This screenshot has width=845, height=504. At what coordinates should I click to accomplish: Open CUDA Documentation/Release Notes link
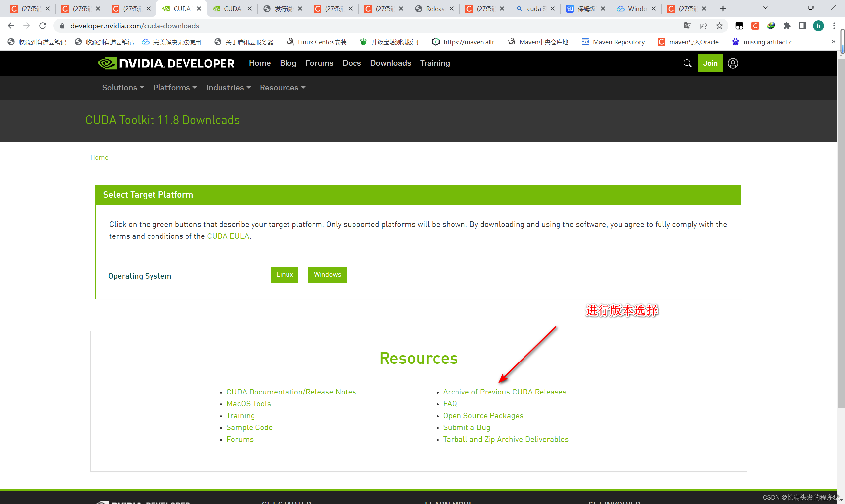pyautogui.click(x=291, y=392)
